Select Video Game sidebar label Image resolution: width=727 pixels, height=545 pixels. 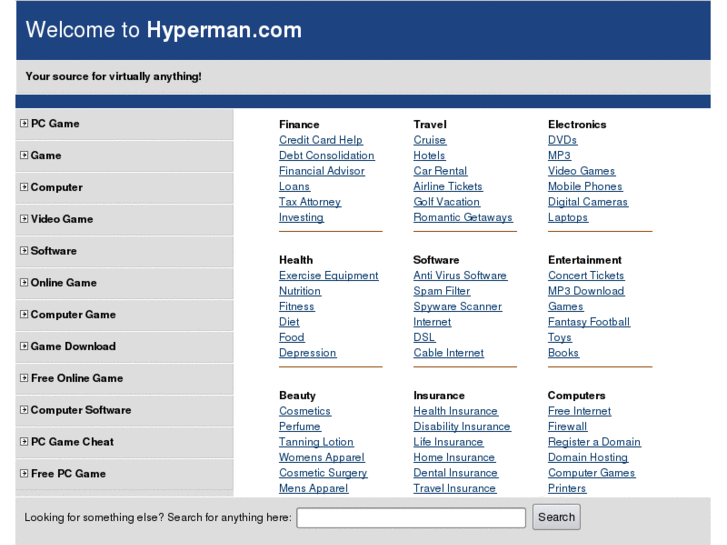click(x=62, y=219)
